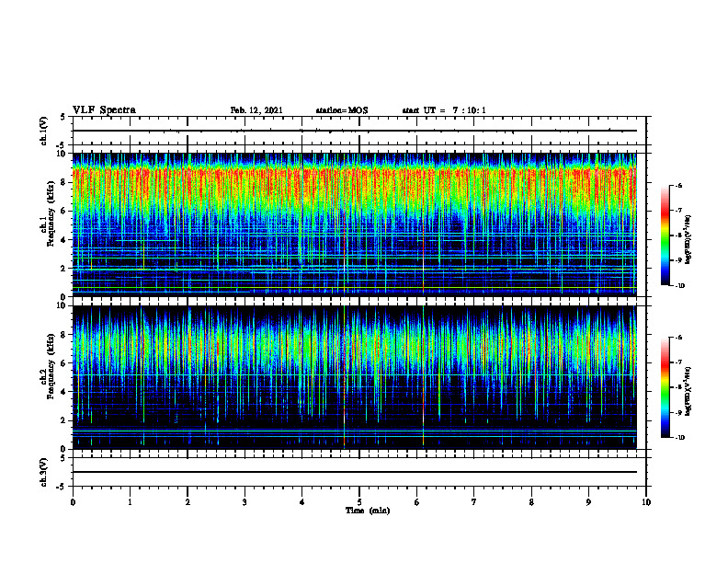Click the ch.1 frequency tick "6"
The width and height of the screenshot is (728, 563).
click(x=64, y=211)
